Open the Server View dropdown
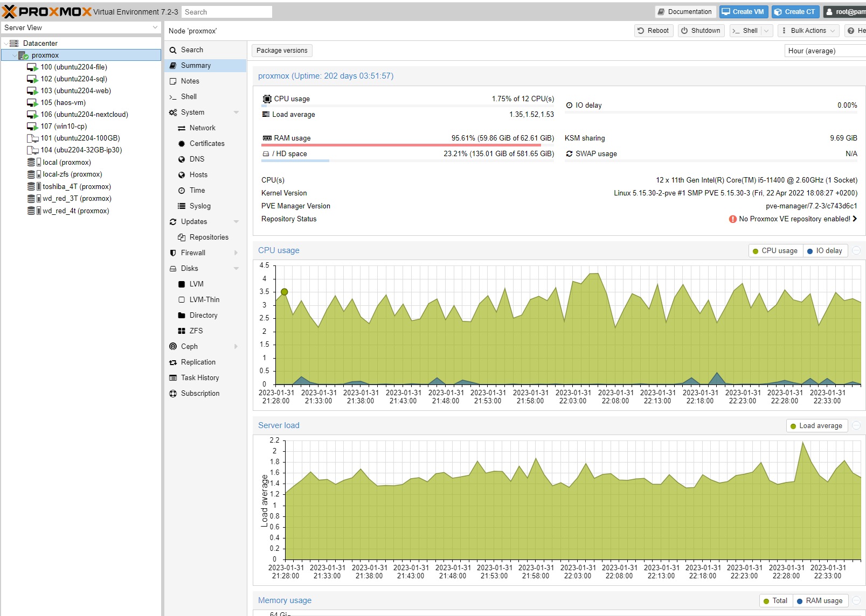866x616 pixels. [x=155, y=27]
